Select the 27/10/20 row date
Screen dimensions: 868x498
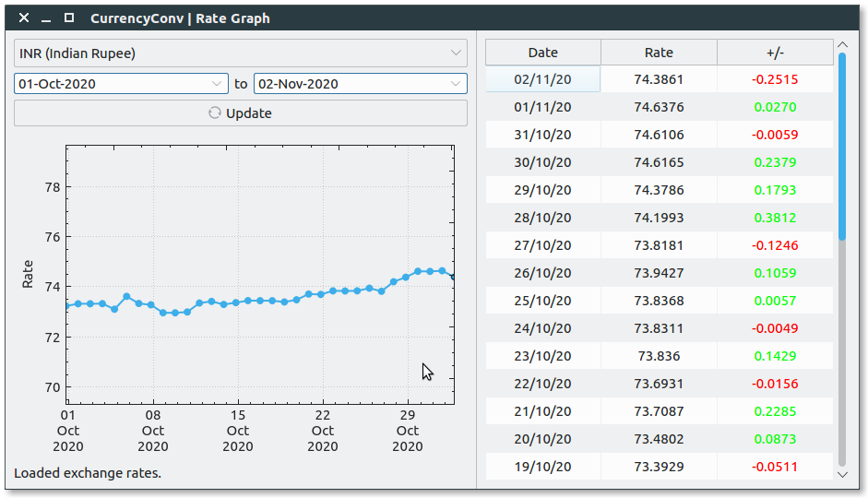[542, 245]
